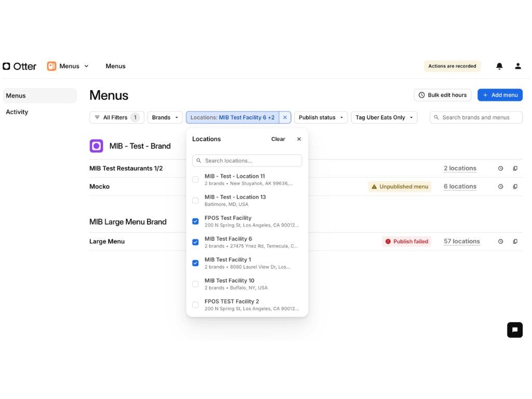Uncheck FPOS Test Facility
The height and width of the screenshot is (399, 532).
[195, 221]
